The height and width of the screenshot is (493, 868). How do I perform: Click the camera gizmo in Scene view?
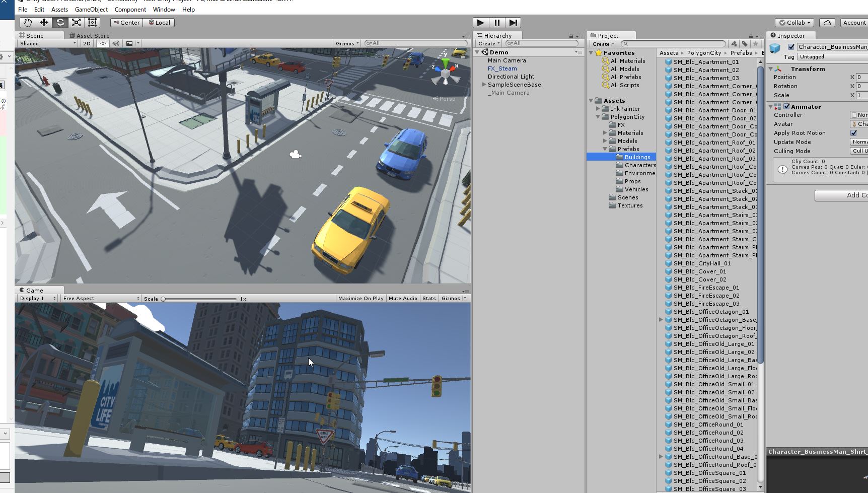[296, 155]
